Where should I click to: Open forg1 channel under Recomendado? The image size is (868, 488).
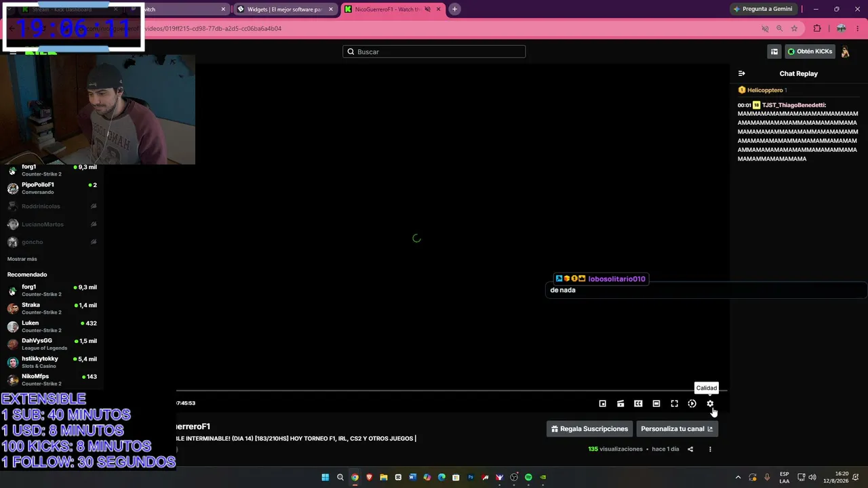pyautogui.click(x=52, y=290)
